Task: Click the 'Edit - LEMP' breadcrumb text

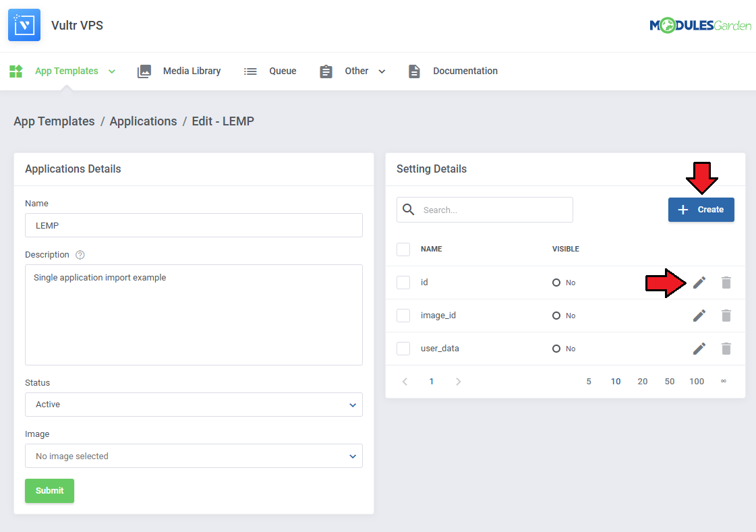Action: point(223,121)
